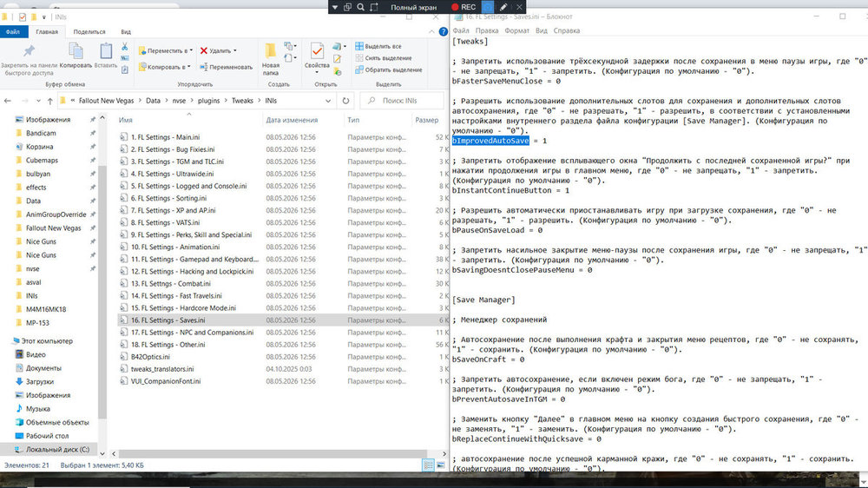This screenshot has width=868, height=488.
Task: Open Локальный диск (C:) in the sidebar
Action: [57, 450]
